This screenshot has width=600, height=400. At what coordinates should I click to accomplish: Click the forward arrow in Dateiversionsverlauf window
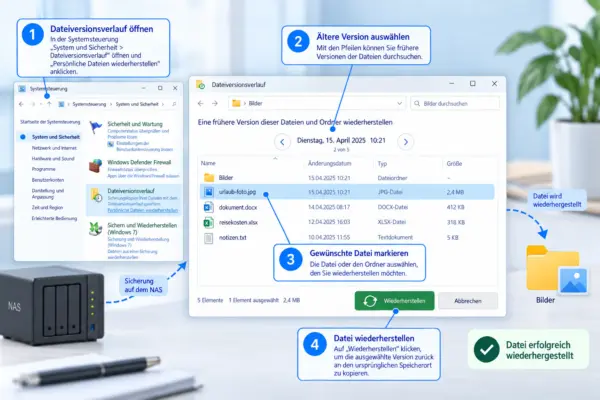pos(215,103)
